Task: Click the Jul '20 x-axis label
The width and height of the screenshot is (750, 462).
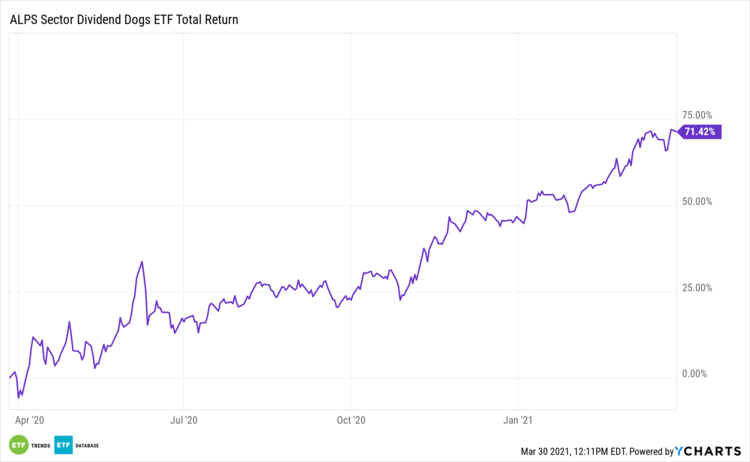Action: (185, 421)
